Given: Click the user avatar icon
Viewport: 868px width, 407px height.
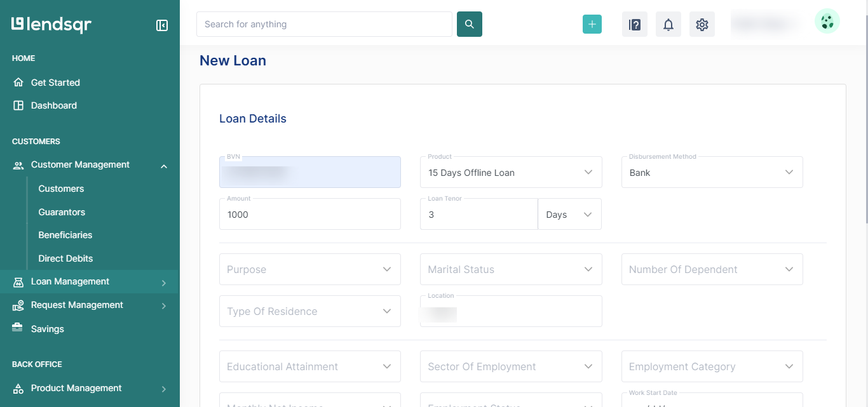Looking at the screenshot, I should click(827, 22).
